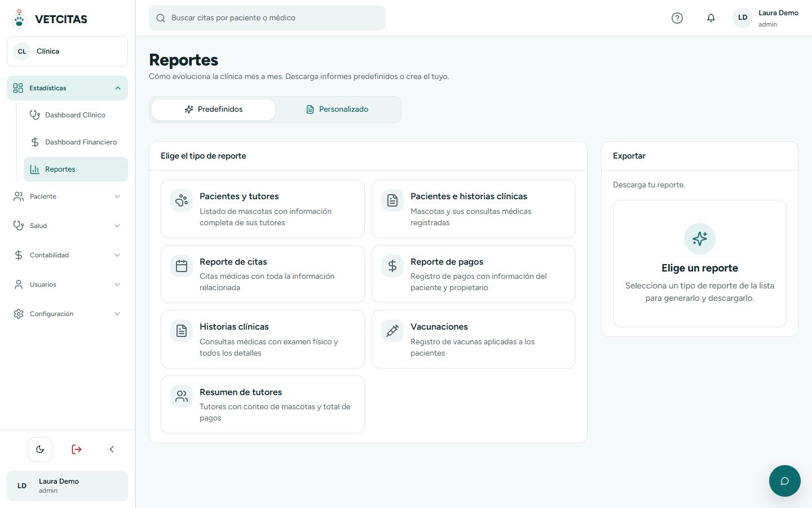
Task: Choose the Resumen de tutores report title
Action: (241, 392)
